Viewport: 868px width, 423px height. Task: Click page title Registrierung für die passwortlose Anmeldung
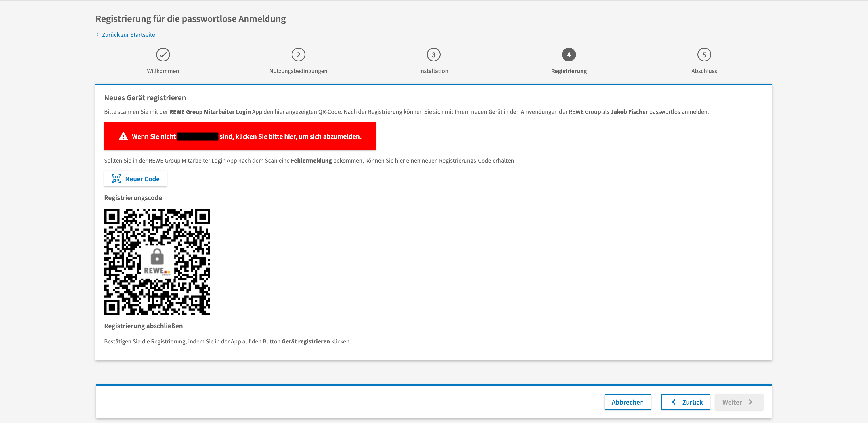[191, 18]
